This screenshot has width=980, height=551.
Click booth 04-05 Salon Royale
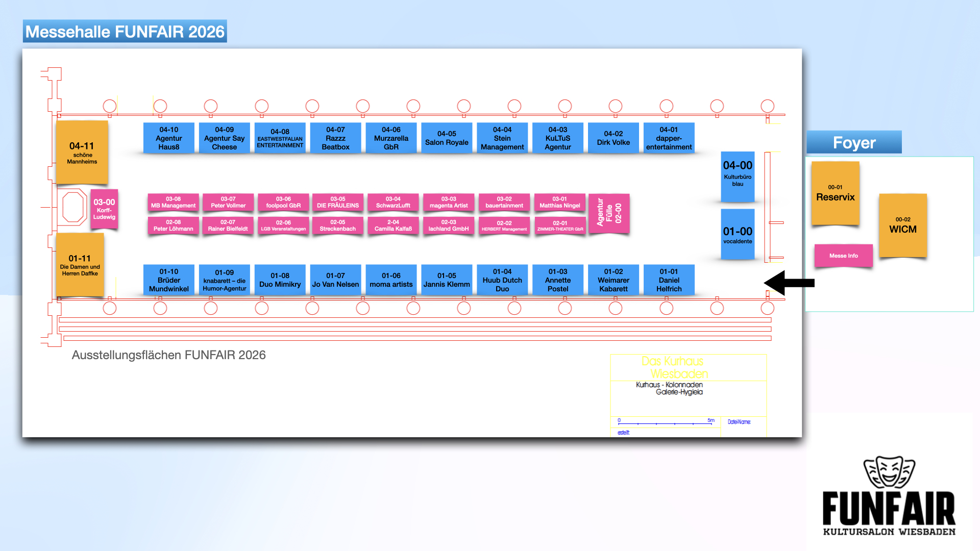point(447,138)
